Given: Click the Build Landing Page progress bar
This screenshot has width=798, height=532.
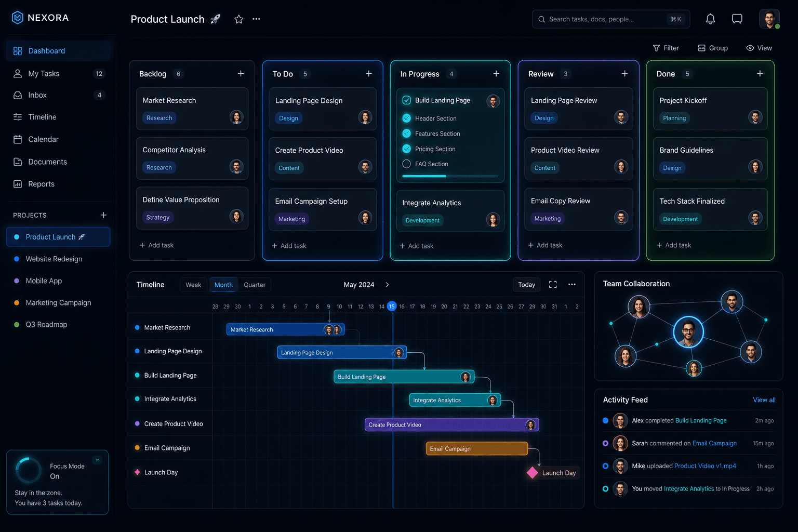Looking at the screenshot, I should 450,176.
